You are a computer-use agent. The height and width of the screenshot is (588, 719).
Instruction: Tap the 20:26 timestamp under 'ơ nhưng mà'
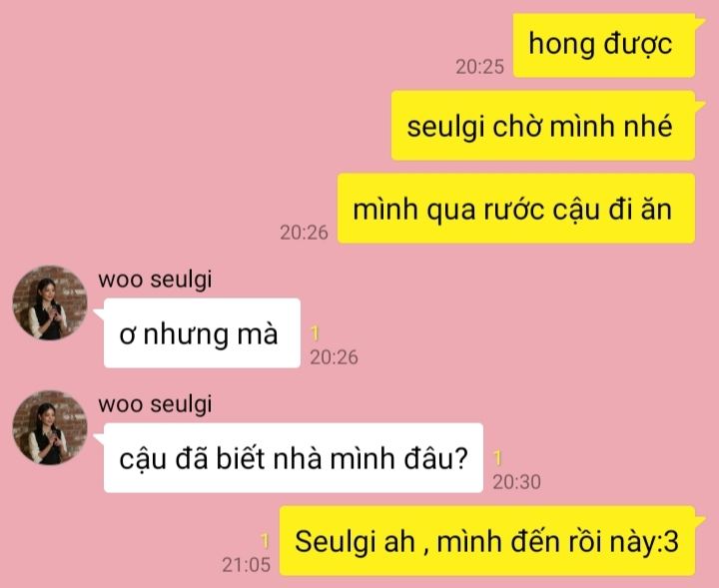[334, 357]
